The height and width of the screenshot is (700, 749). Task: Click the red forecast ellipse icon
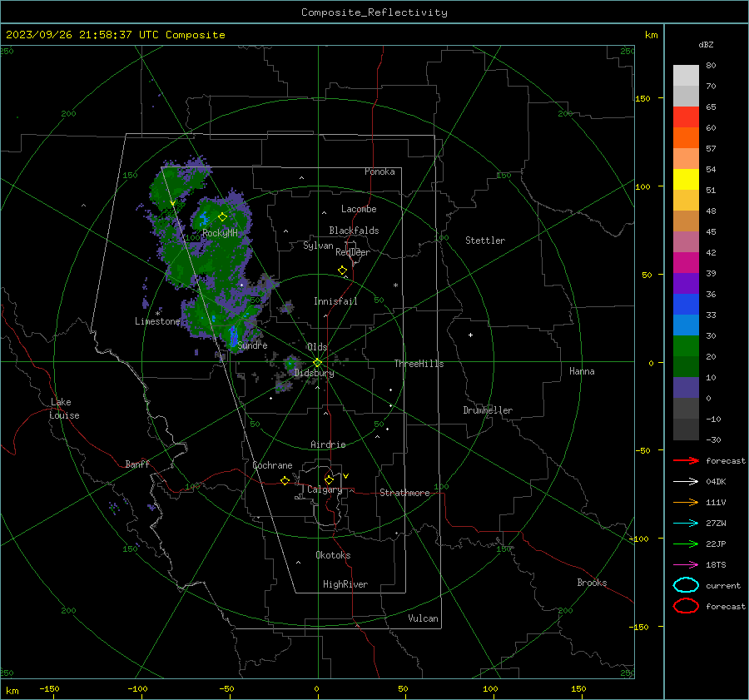tap(686, 606)
